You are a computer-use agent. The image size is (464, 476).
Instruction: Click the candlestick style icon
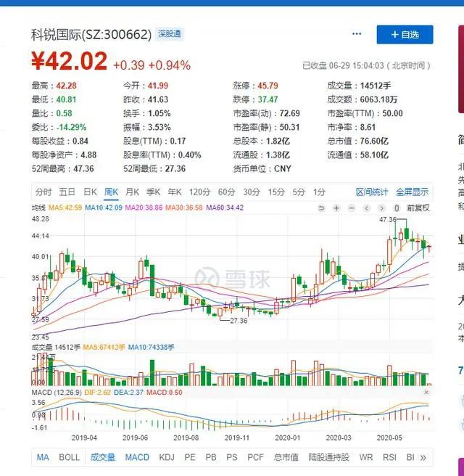397,208
